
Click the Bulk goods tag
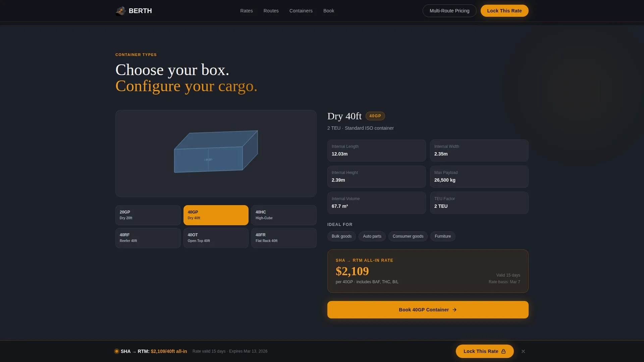click(341, 236)
